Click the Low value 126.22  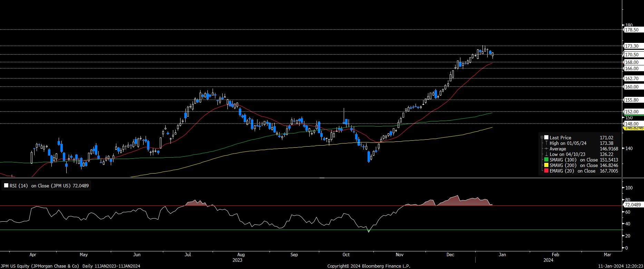click(606, 154)
